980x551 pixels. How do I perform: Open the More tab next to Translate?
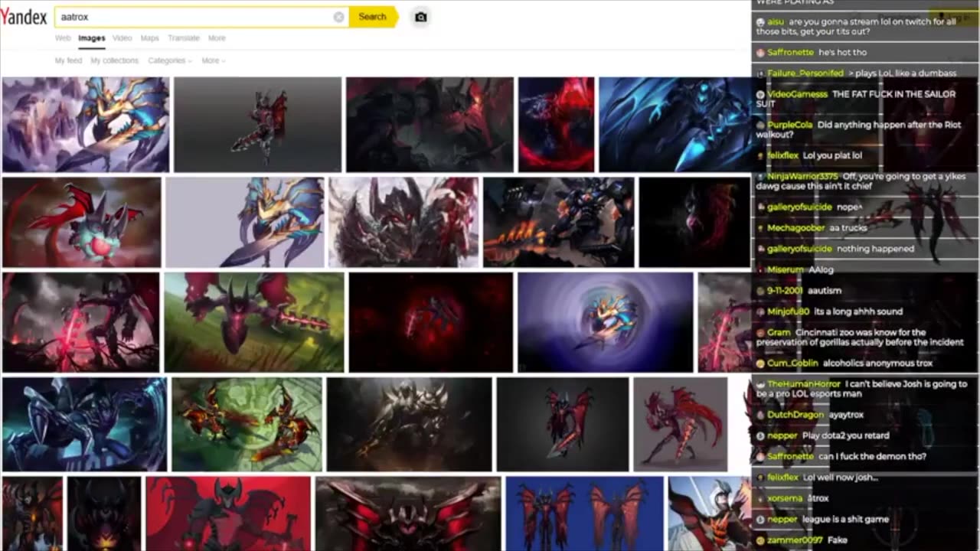coord(217,38)
